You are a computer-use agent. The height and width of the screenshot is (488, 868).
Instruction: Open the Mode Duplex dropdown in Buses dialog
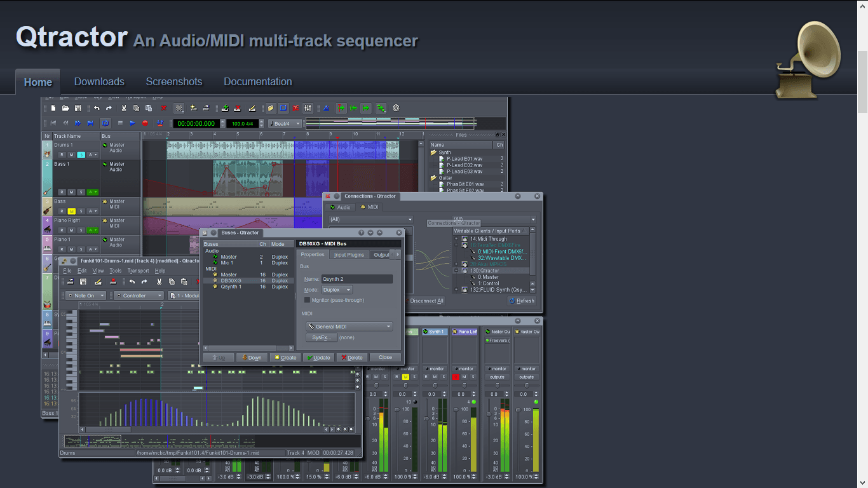coord(337,290)
